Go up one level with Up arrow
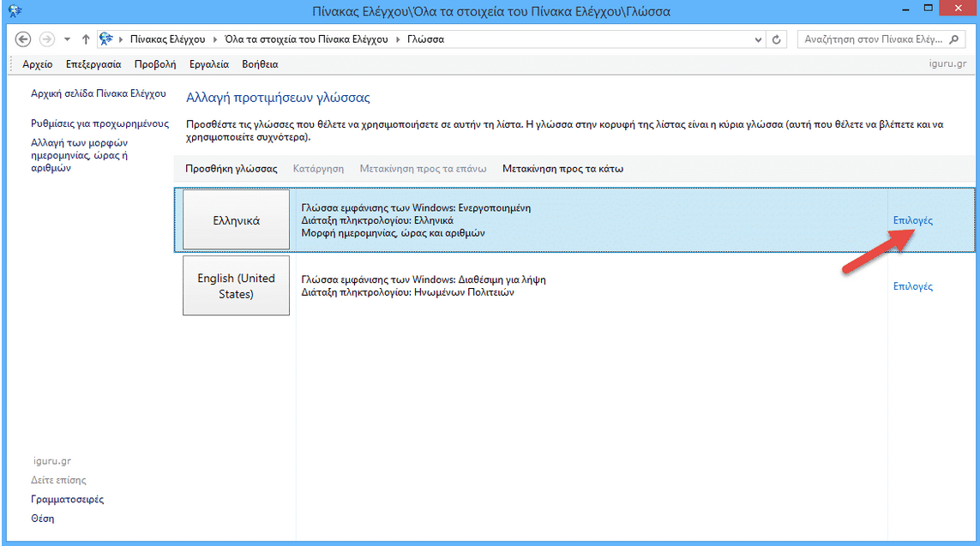This screenshot has height=546, width=980. (x=86, y=39)
